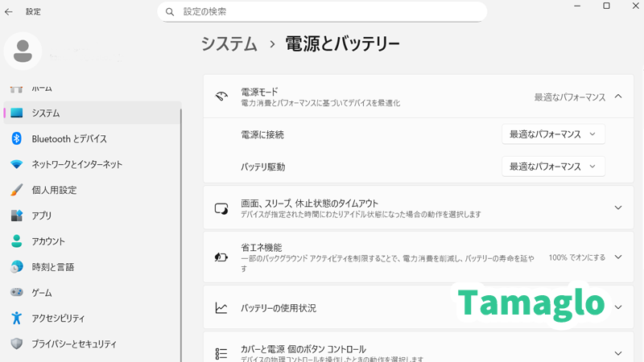Expand the バッテリーの使用状況 section

[x=618, y=307]
